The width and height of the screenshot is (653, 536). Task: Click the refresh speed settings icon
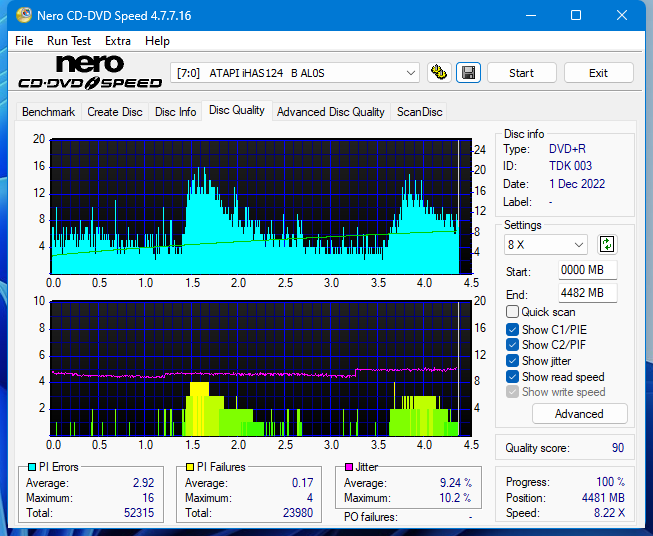pyautogui.click(x=607, y=244)
